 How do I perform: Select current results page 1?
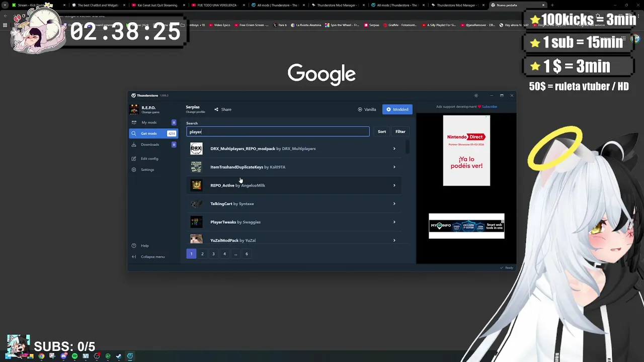[x=191, y=254]
